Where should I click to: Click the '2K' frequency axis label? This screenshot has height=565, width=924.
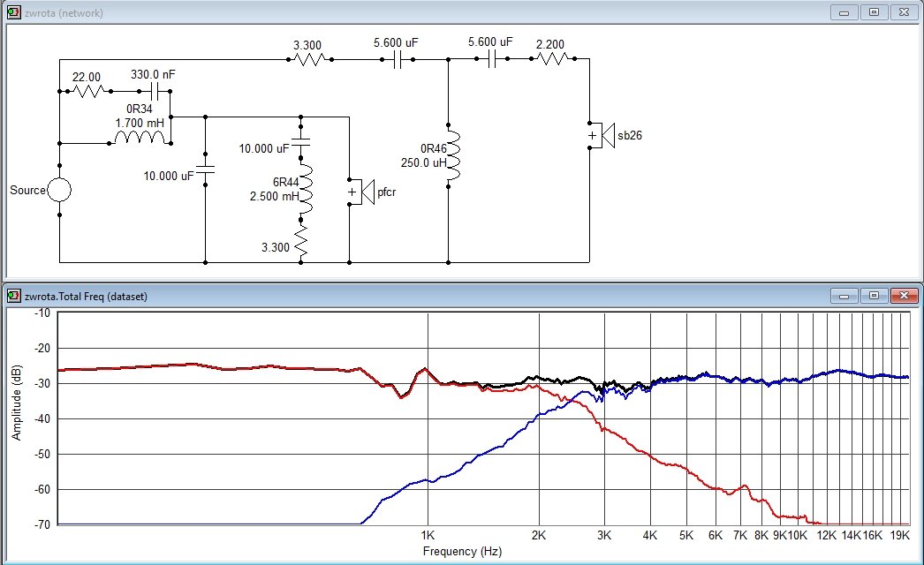pyautogui.click(x=539, y=536)
